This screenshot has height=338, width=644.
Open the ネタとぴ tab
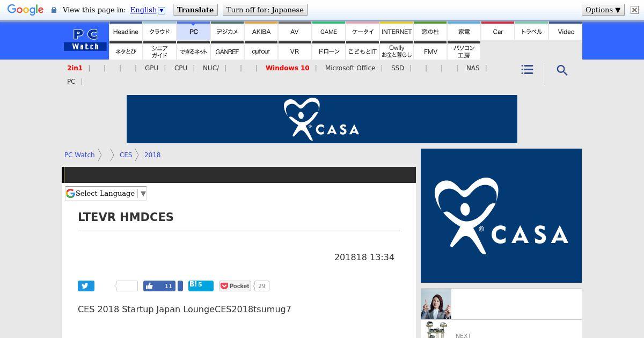click(126, 51)
